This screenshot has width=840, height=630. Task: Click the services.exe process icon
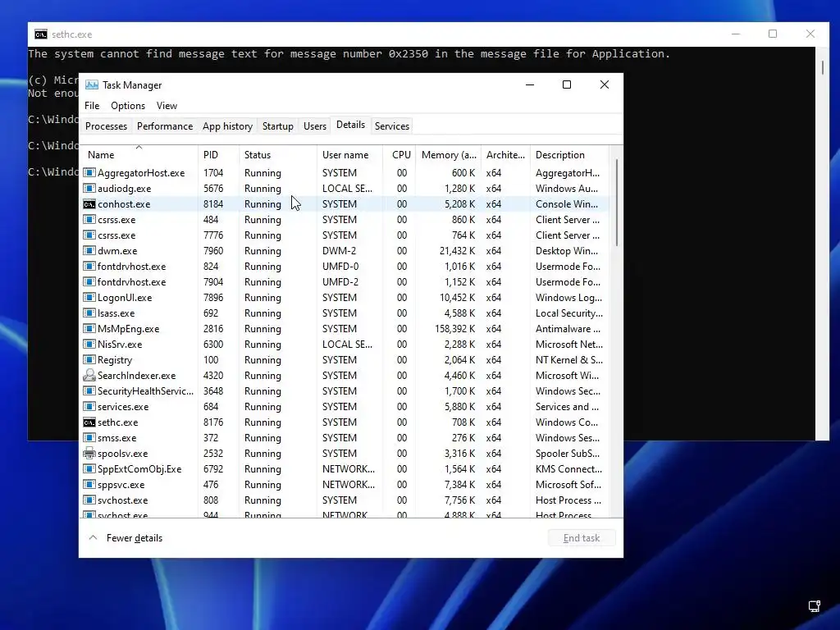[x=89, y=407]
